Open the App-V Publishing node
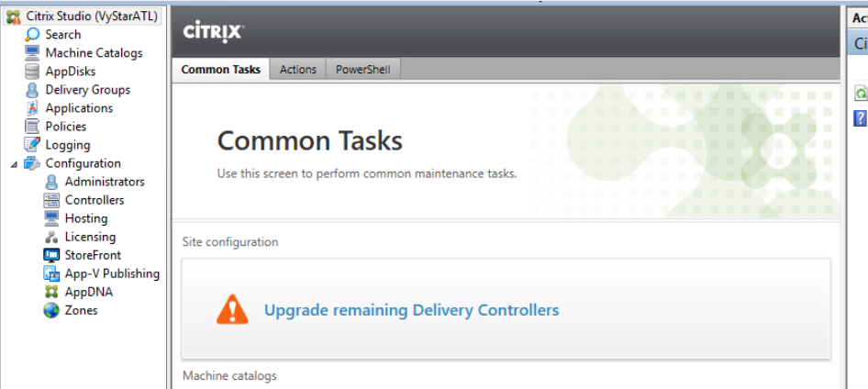 (x=112, y=273)
